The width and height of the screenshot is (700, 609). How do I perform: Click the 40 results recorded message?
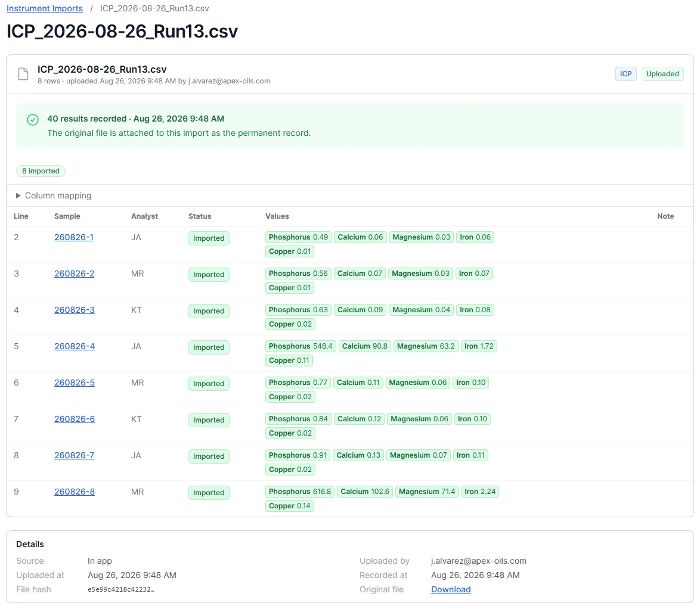pos(136,119)
